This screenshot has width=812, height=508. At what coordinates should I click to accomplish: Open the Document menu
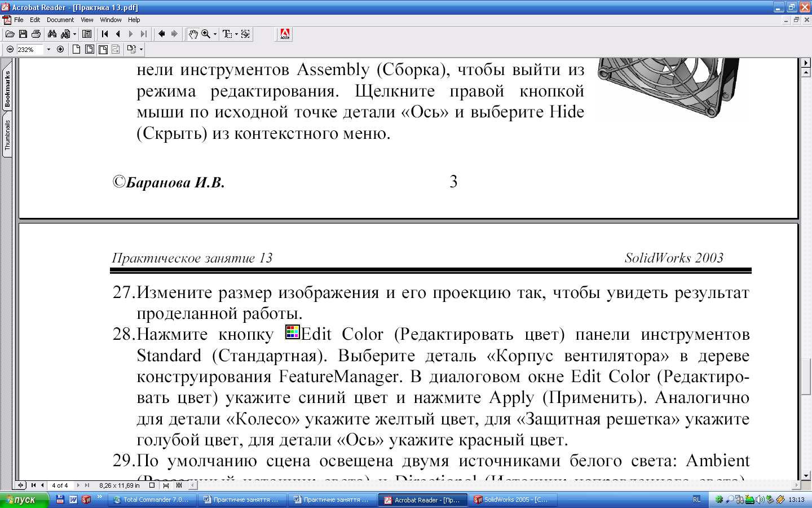tap(60, 20)
